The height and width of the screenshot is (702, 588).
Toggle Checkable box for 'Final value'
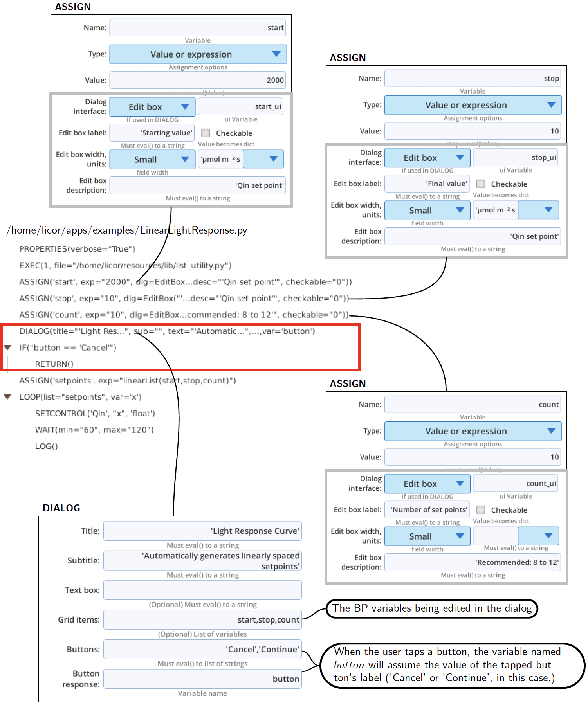click(x=481, y=184)
